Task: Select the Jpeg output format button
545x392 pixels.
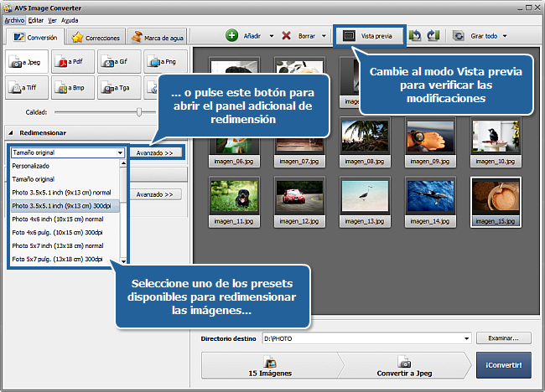Action: click(26, 61)
